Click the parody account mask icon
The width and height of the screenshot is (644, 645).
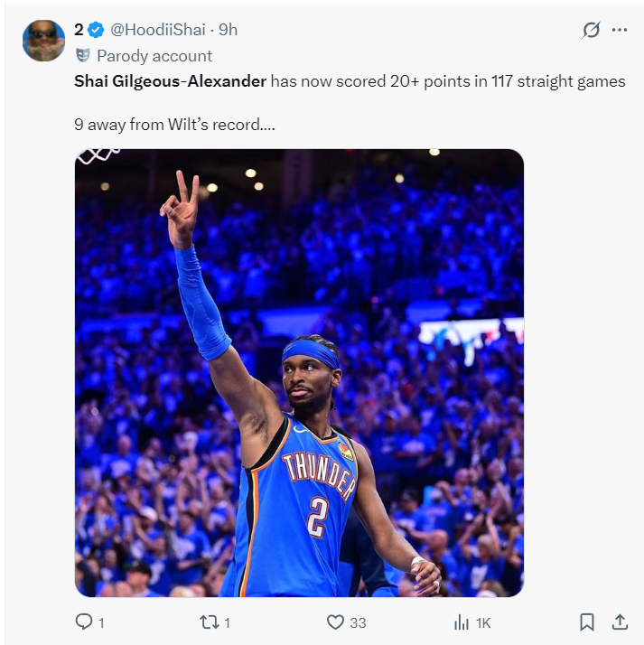83,55
